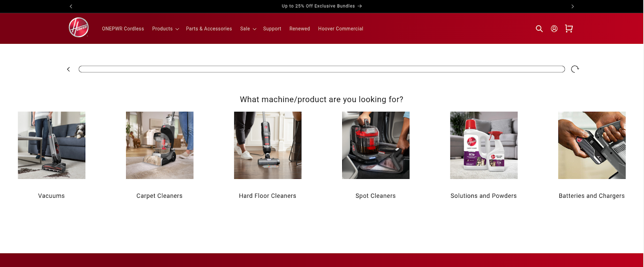The height and width of the screenshot is (267, 644).
Task: Click next announcement arrow in top bar
Action: pyautogui.click(x=572, y=6)
